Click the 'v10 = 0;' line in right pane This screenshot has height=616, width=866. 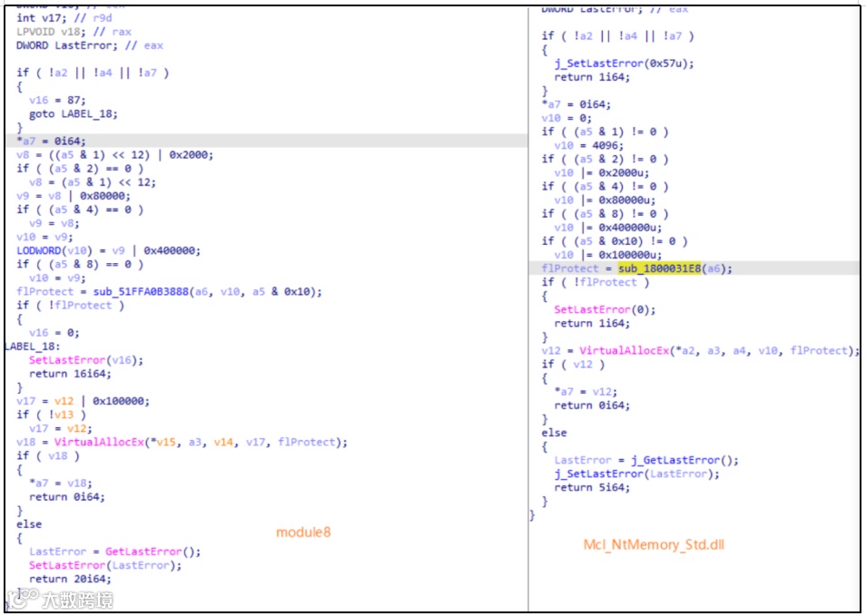pos(566,118)
